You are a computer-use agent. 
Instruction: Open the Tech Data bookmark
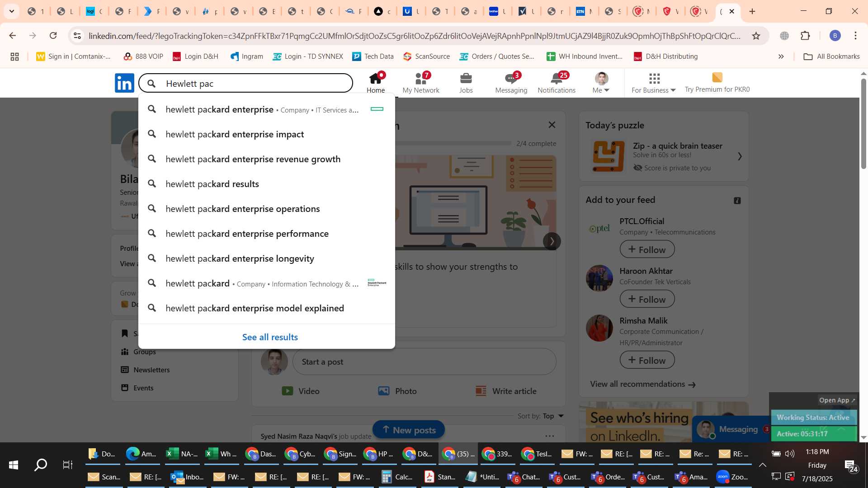click(x=373, y=56)
